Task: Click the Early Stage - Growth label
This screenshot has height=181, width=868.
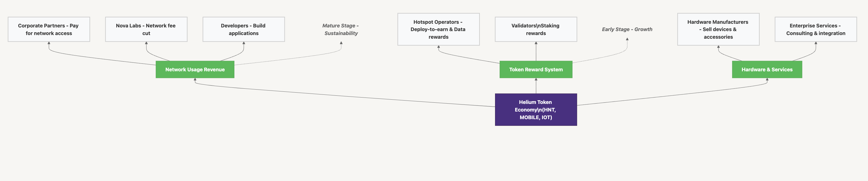Action: click(627, 29)
